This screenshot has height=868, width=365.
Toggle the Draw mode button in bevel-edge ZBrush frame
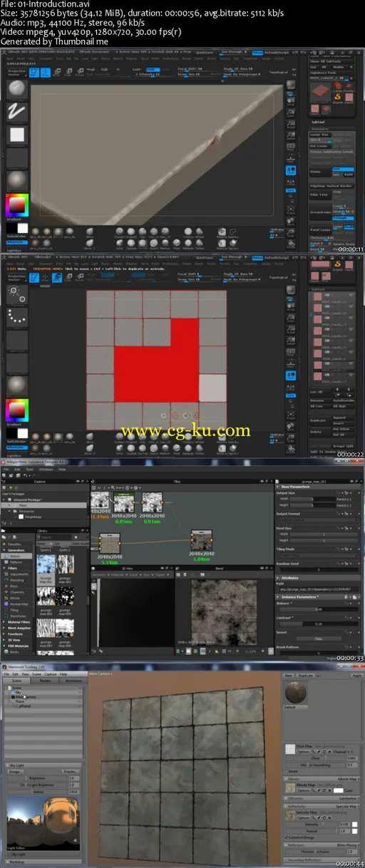point(46,73)
